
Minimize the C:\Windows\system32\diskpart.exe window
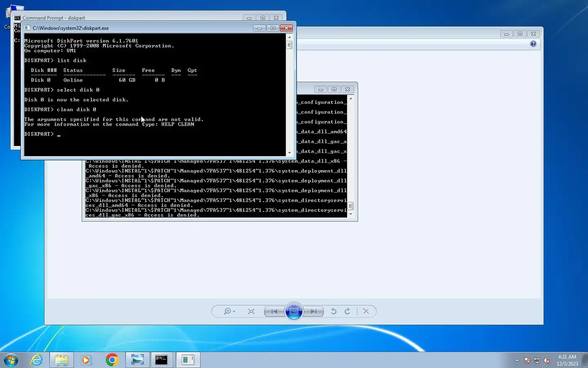259,28
